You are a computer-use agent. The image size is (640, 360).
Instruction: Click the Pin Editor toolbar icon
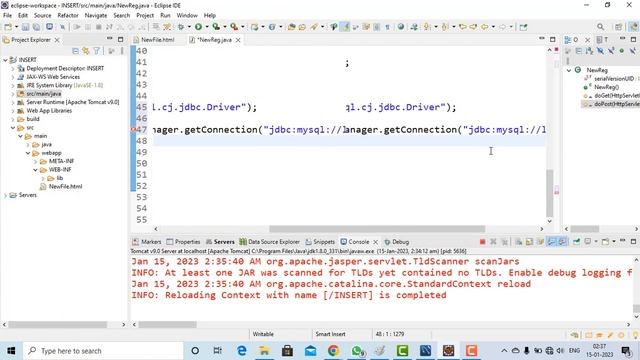tap(523, 27)
